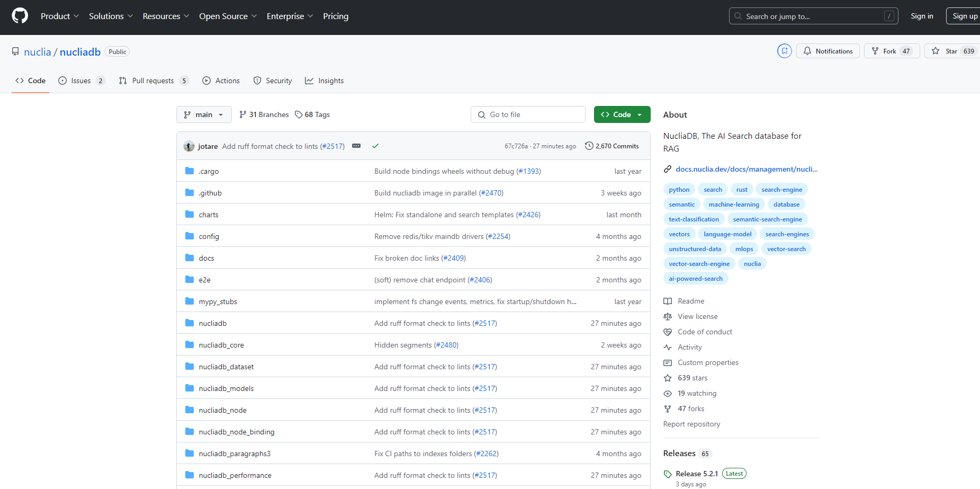This screenshot has width=980, height=489.
Task: Click the link icon before docs.nuclia.dev
Action: coord(668,169)
